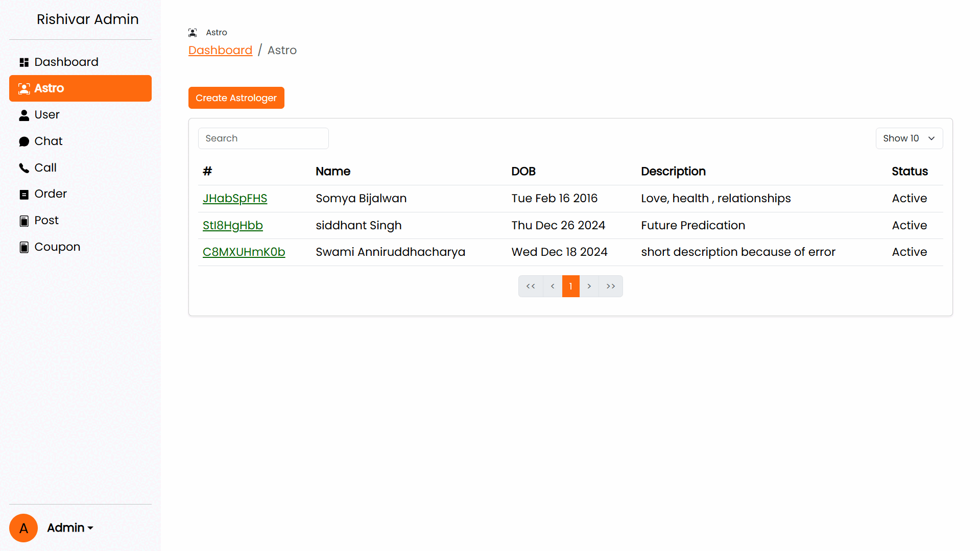
Task: Click the Admin avatar circle at bottom left
Action: tap(23, 528)
